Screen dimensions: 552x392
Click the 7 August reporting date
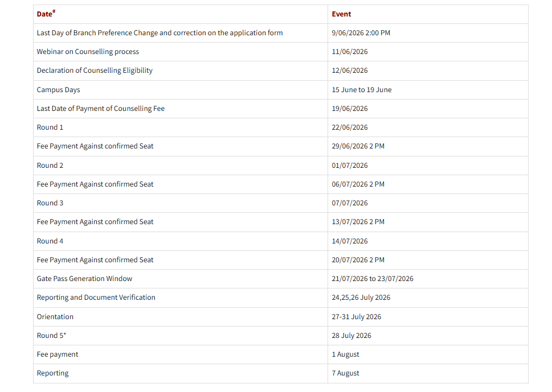(345, 373)
